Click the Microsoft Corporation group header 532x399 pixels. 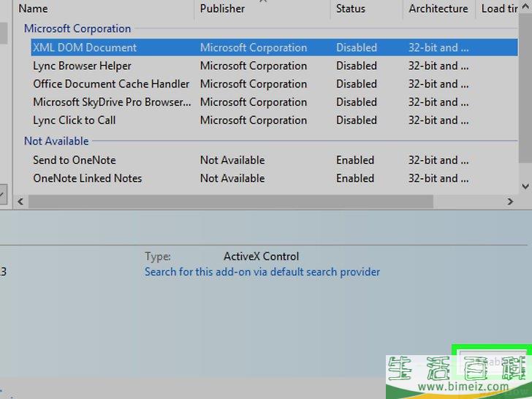pyautogui.click(x=77, y=28)
